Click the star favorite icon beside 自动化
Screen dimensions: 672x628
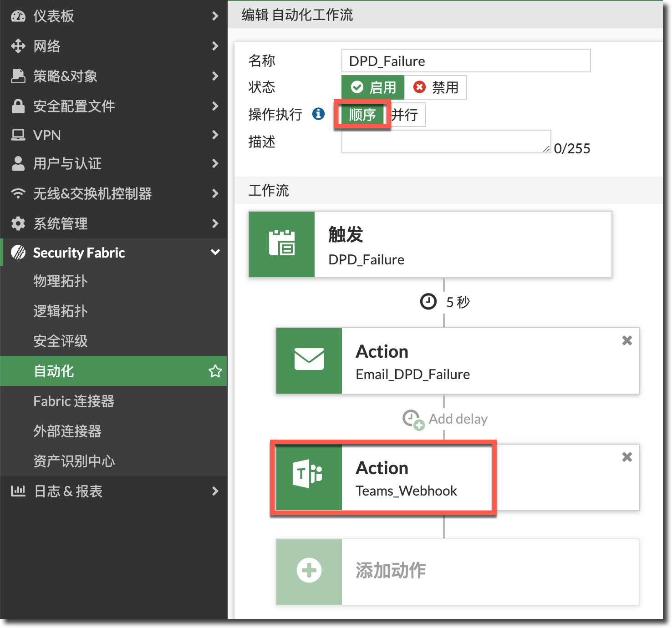[215, 371]
